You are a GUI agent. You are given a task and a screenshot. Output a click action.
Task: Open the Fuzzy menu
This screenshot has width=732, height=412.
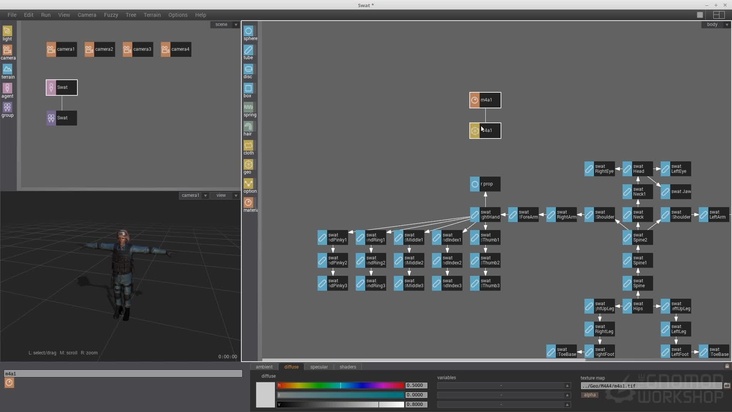point(111,15)
